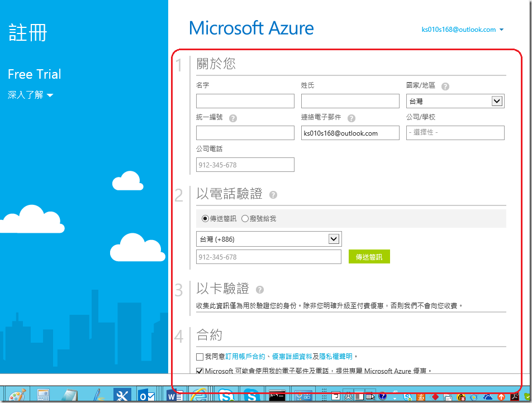Click help icon beside 統一編號 label
Image resolution: width=532 pixels, height=403 pixels.
233,118
